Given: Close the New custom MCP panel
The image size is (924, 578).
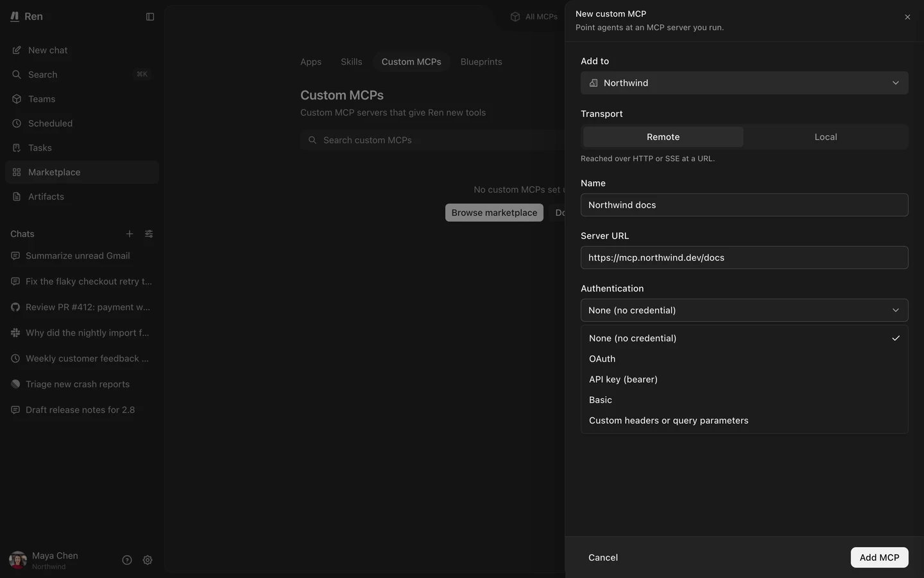Looking at the screenshot, I should click(x=907, y=17).
